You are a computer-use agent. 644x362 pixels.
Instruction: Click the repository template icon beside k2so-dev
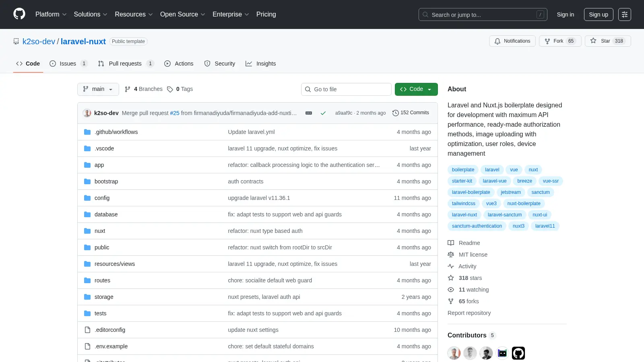16,41
